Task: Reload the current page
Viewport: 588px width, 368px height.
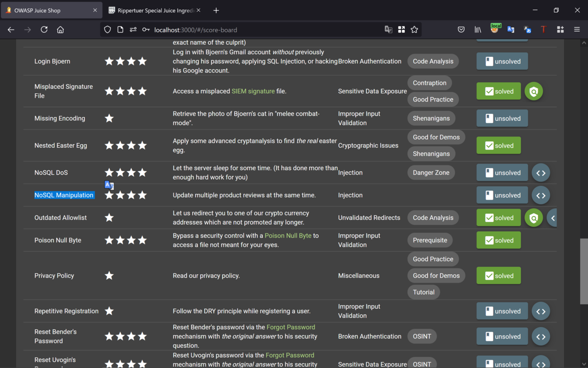Action: pyautogui.click(x=44, y=29)
